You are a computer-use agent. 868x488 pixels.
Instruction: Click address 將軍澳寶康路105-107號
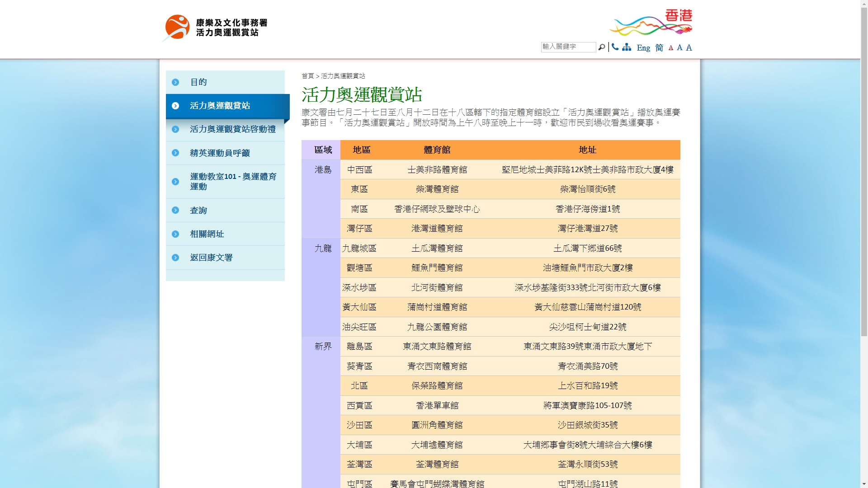point(588,406)
